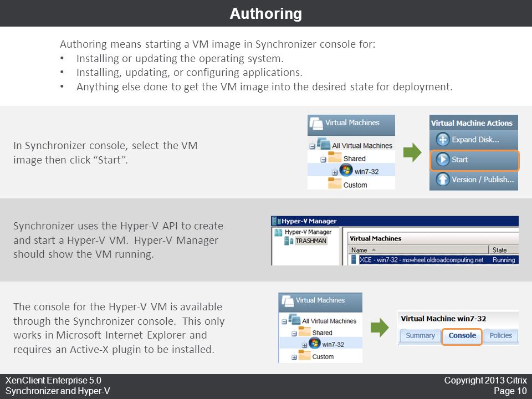
Task: Click the Virtual Machines header icon in the upper panel
Action: (316, 124)
